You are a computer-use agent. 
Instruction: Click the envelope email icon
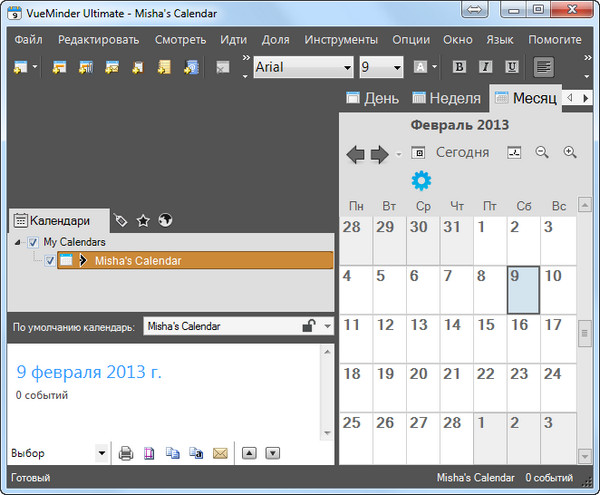[x=220, y=453]
